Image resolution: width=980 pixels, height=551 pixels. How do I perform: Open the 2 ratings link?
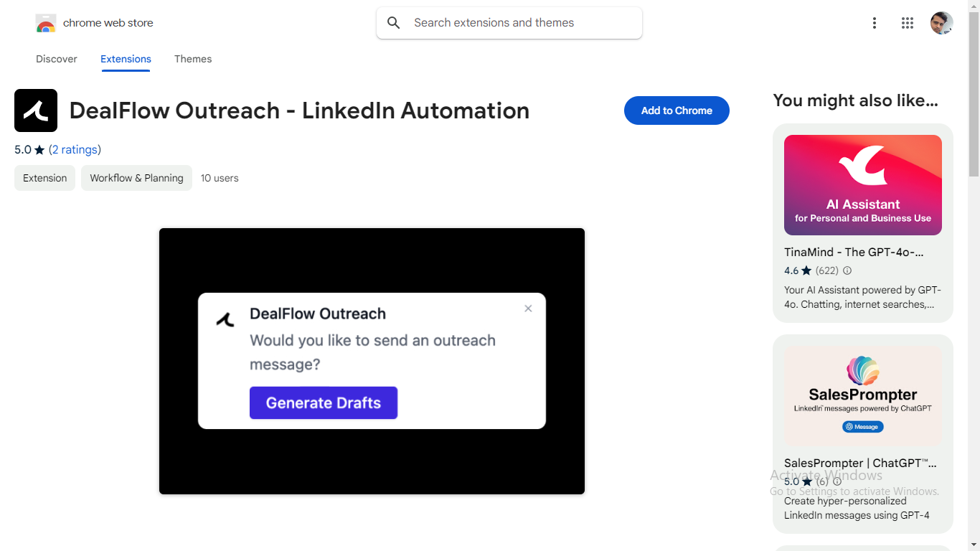[75, 149]
